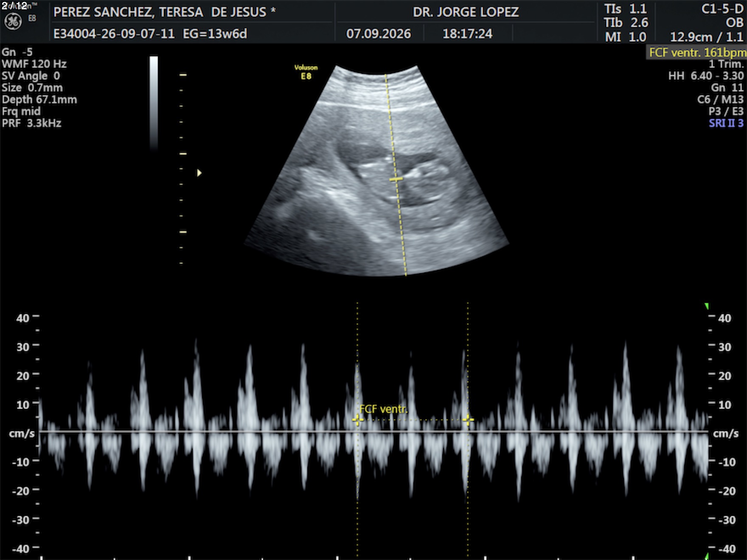Screen dimensions: 747x560
Task: Click the PRF 3.3kHz parameter
Action: (x=32, y=123)
